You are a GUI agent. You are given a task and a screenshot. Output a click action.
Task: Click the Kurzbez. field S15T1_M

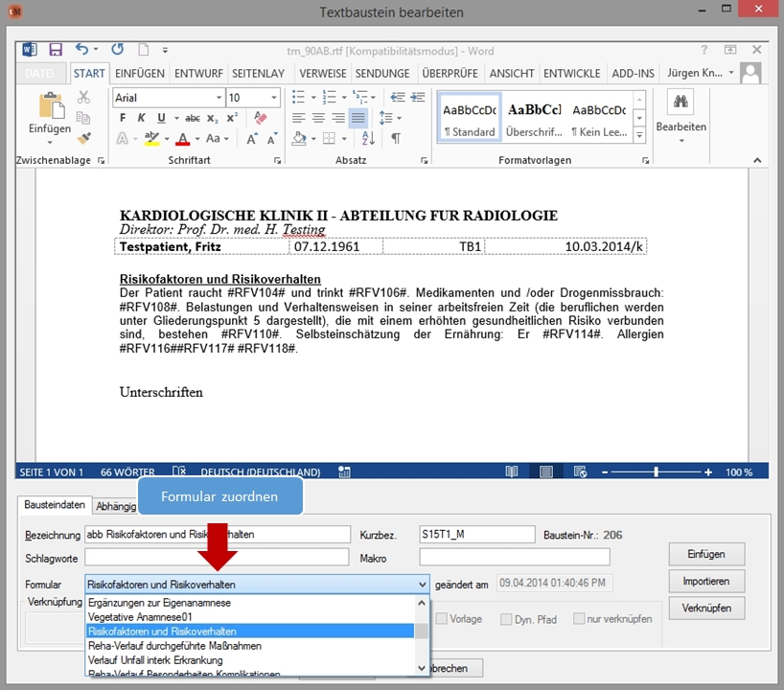[477, 534]
